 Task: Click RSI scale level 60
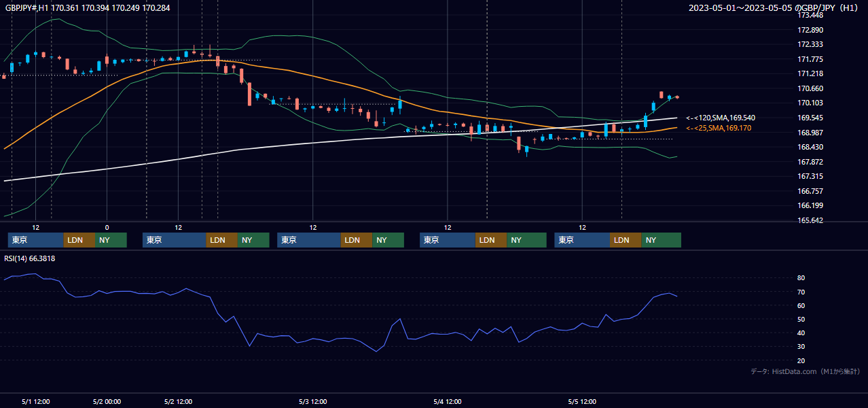coord(801,305)
